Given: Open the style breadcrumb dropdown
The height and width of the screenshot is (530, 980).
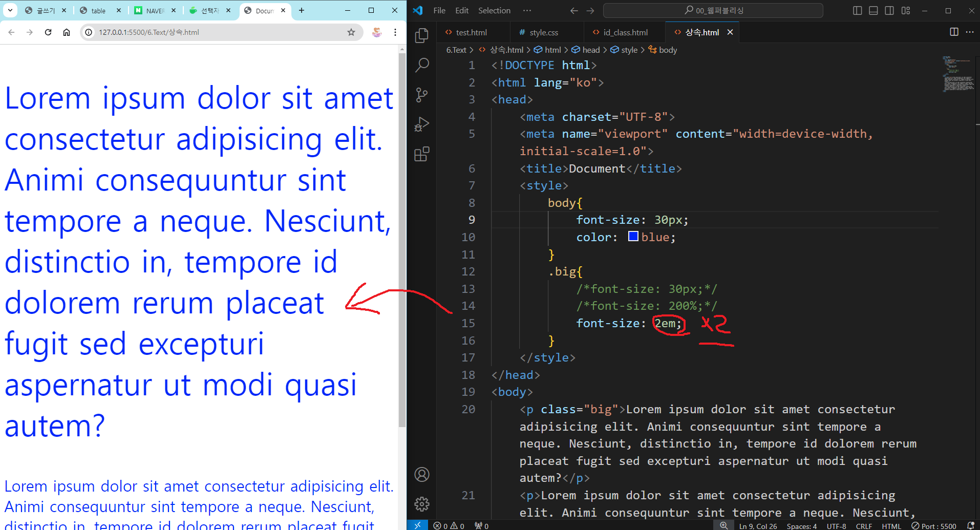Looking at the screenshot, I should click(x=624, y=50).
